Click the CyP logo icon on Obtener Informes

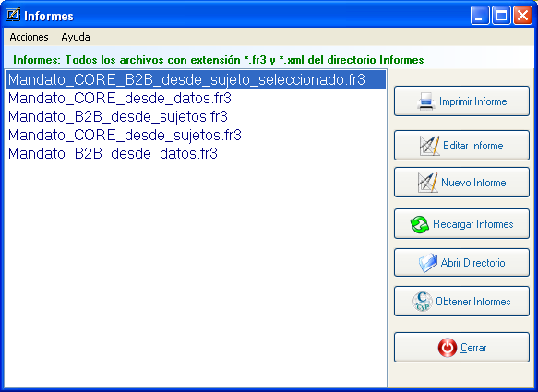[423, 302]
